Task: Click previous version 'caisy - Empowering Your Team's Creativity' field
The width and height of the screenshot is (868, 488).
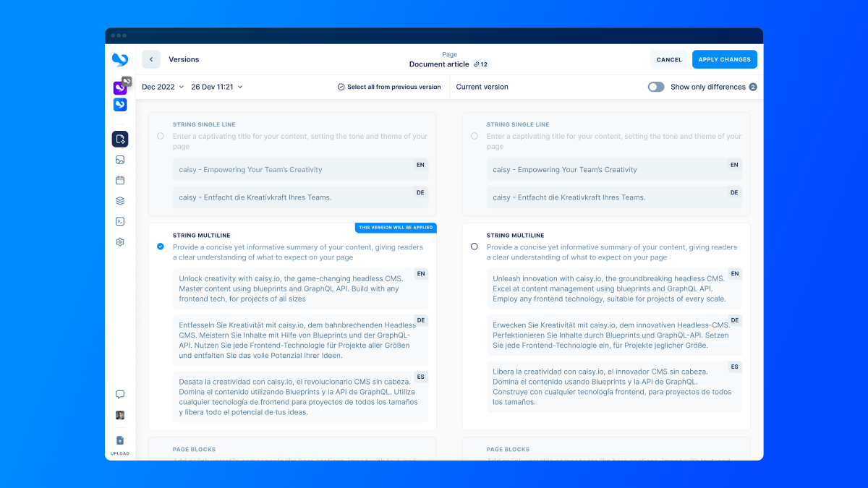Action: (x=301, y=170)
